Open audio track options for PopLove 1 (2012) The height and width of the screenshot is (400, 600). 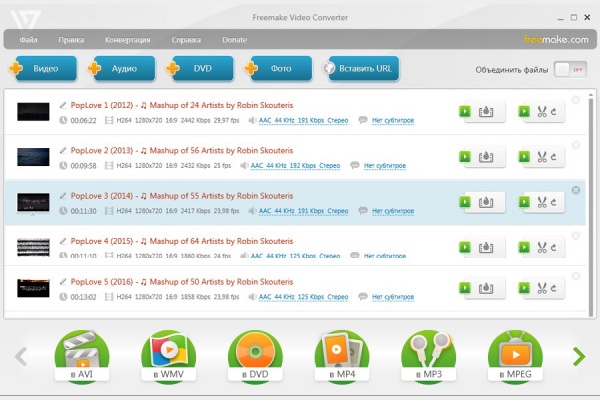(x=303, y=120)
